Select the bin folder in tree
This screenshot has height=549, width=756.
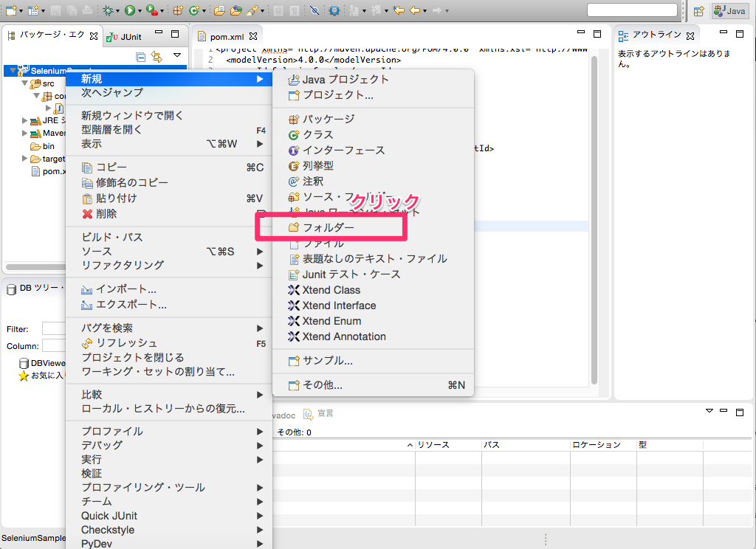[42, 146]
